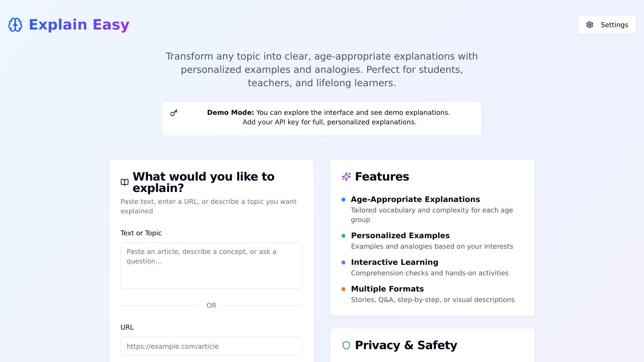Screen dimensions: 644x362
Task: Click the green dot beside Personalized Examples
Action: tap(343, 236)
